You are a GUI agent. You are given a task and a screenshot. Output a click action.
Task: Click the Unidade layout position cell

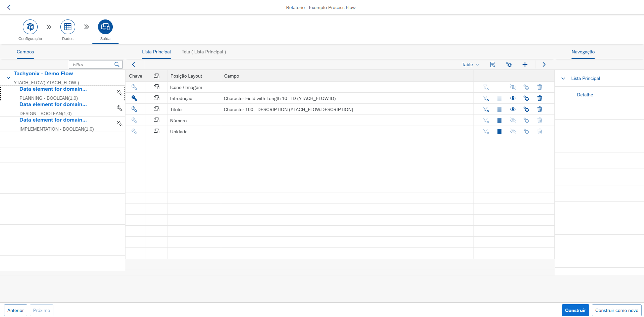point(194,132)
